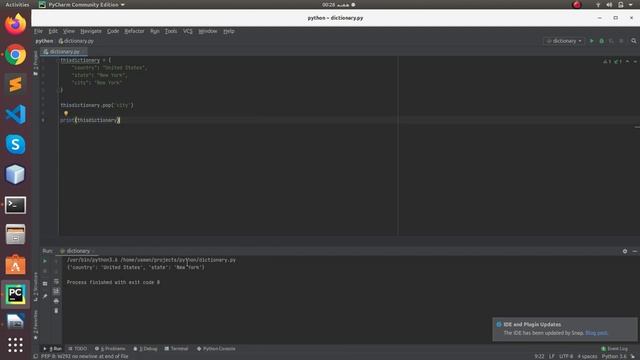Clear all Run console output trash icon
Screen dimensions: 640x360
click(x=56, y=311)
